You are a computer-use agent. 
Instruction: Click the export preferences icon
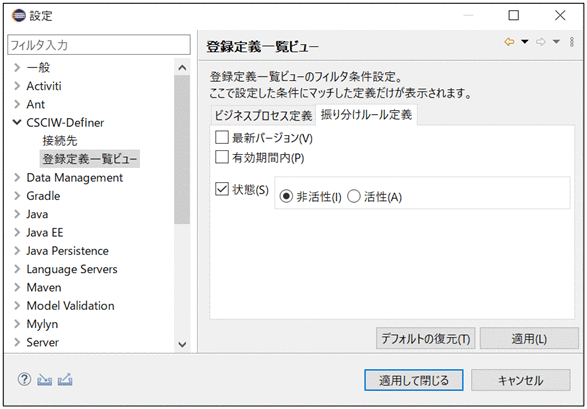pyautogui.click(x=65, y=380)
